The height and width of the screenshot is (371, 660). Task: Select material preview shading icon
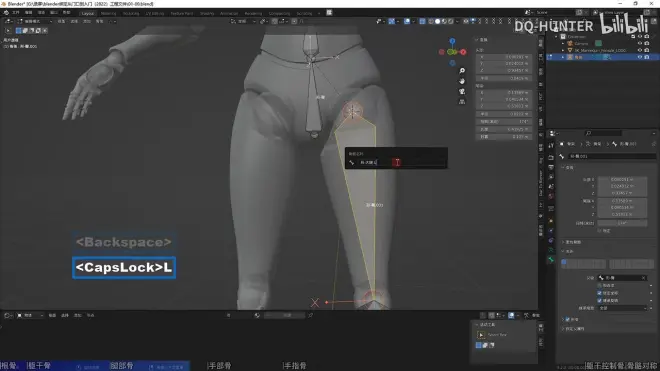pos(444,21)
